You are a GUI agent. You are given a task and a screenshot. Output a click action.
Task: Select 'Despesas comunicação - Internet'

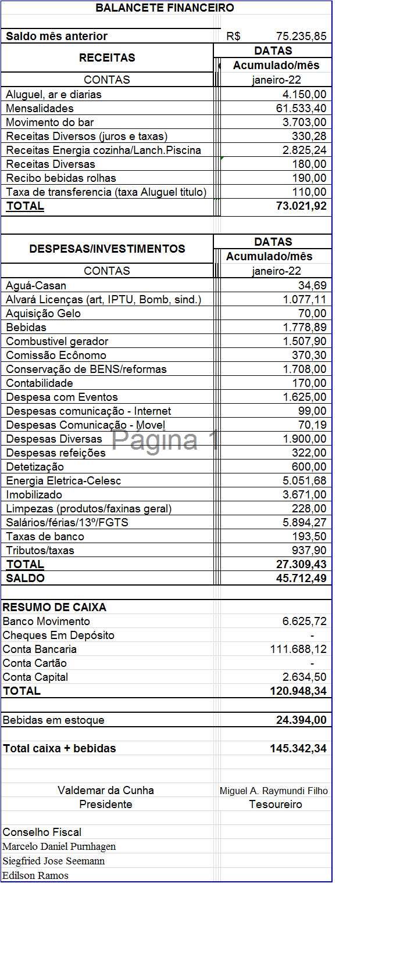[x=88, y=411]
